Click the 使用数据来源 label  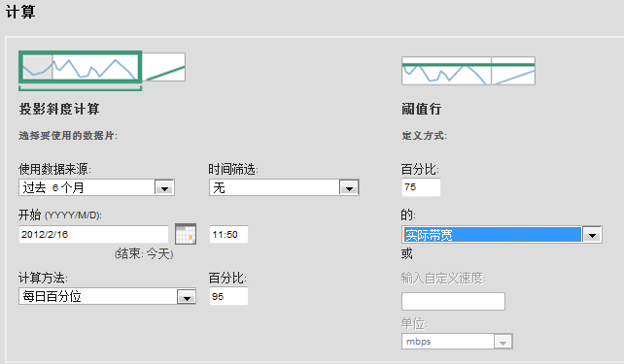pyautogui.click(x=55, y=169)
